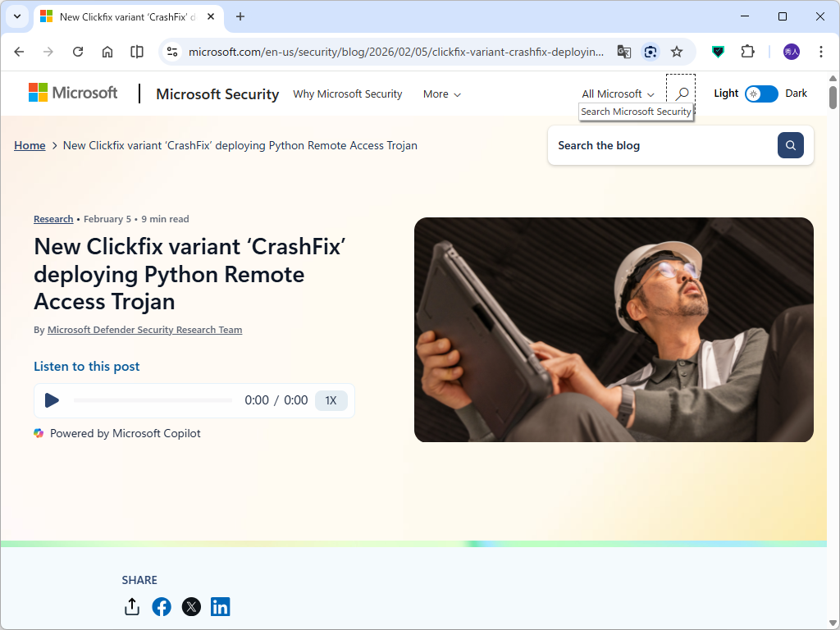Click the article hero image
840x630 pixels.
[x=614, y=330]
